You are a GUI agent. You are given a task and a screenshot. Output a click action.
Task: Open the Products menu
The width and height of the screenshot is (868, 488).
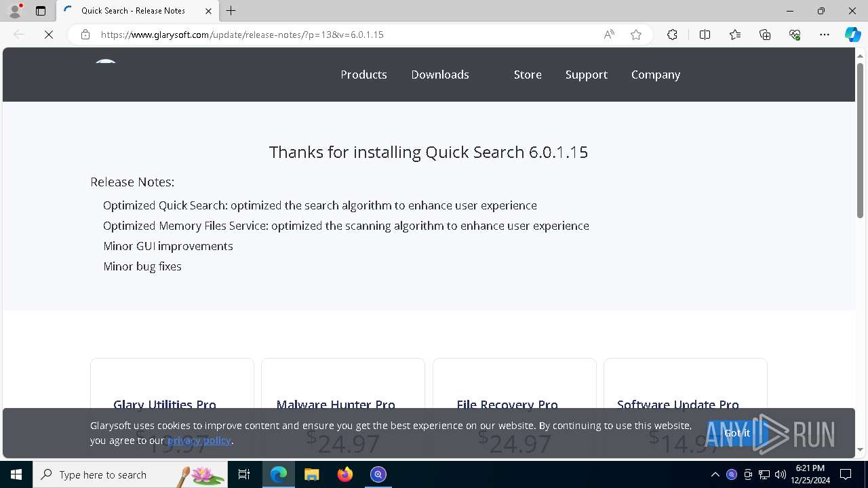(x=363, y=75)
